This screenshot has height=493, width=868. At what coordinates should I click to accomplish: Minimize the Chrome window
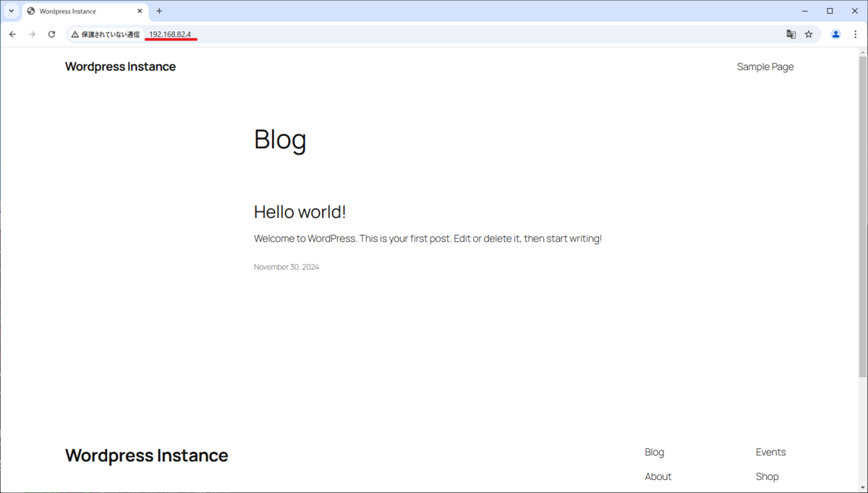click(805, 11)
